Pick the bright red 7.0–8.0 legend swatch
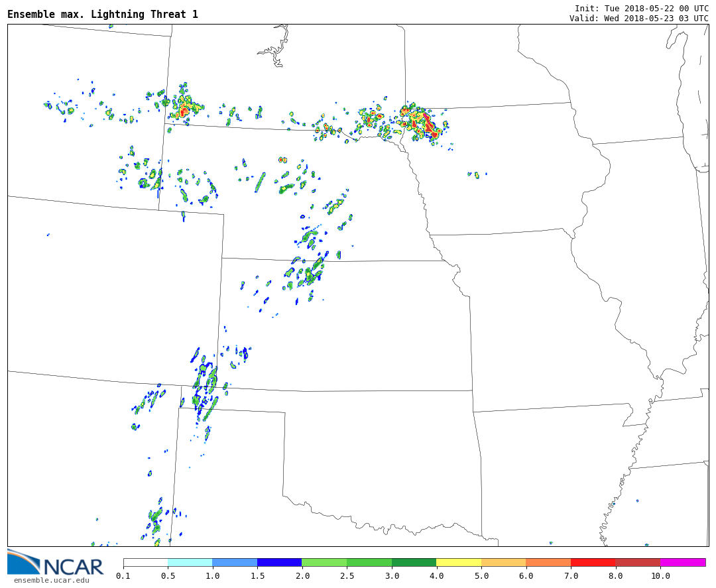 pyautogui.click(x=593, y=562)
